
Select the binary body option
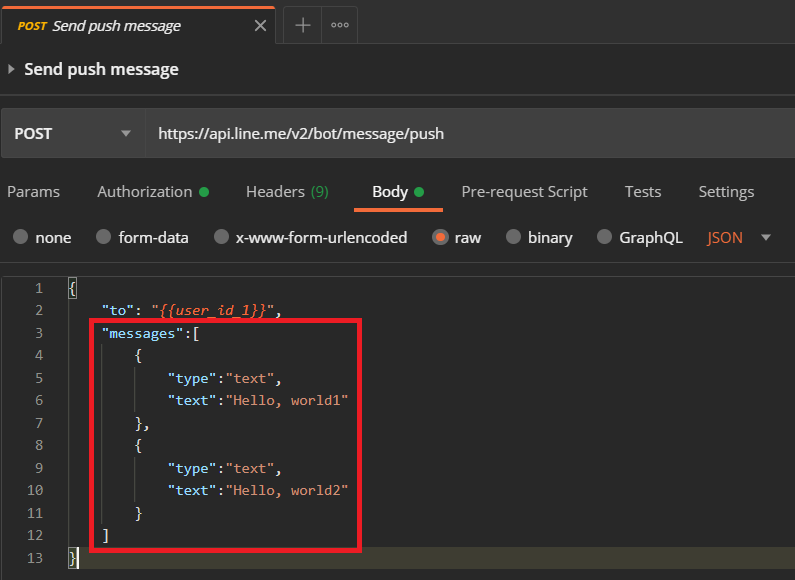(x=513, y=237)
